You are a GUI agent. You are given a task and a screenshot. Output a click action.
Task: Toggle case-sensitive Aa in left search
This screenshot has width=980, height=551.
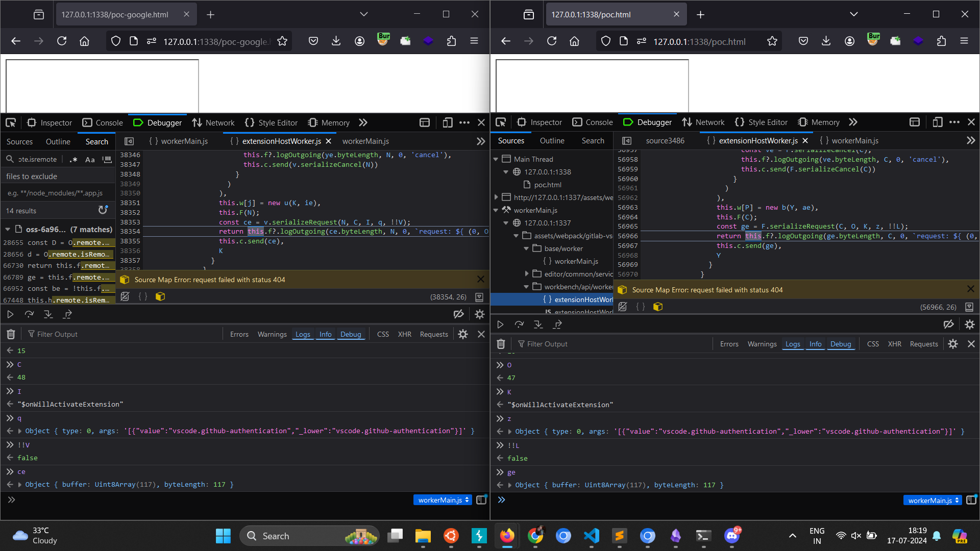(90, 159)
